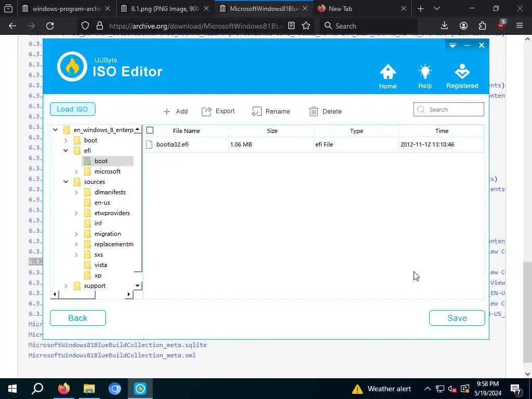Sort by Time column header
This screenshot has height=399, width=532.
(442, 131)
